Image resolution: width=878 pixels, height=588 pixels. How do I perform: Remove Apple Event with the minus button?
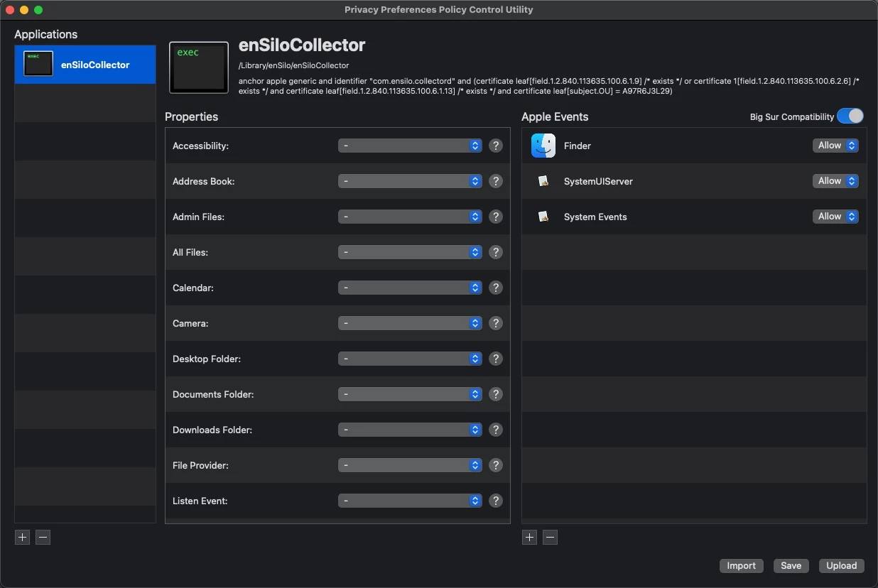click(550, 538)
